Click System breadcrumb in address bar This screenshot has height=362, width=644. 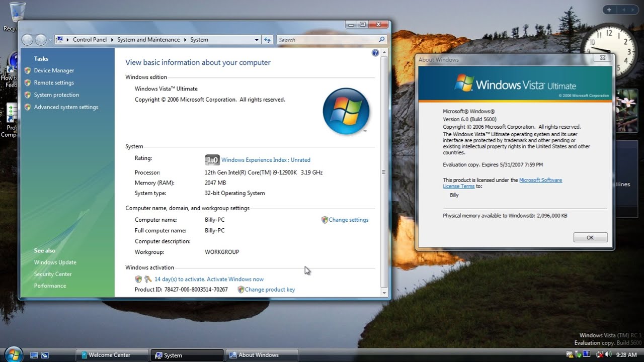tap(199, 40)
